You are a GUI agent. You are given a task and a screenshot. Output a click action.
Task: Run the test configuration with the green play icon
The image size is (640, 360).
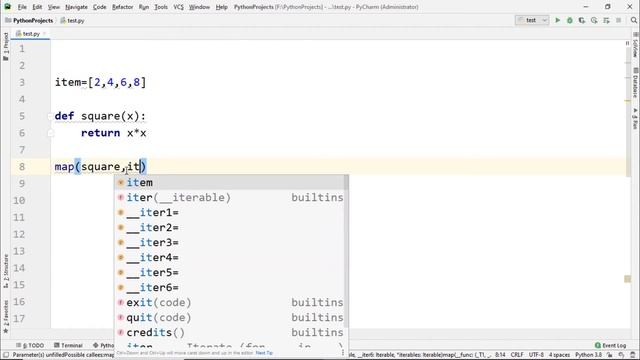(x=558, y=20)
